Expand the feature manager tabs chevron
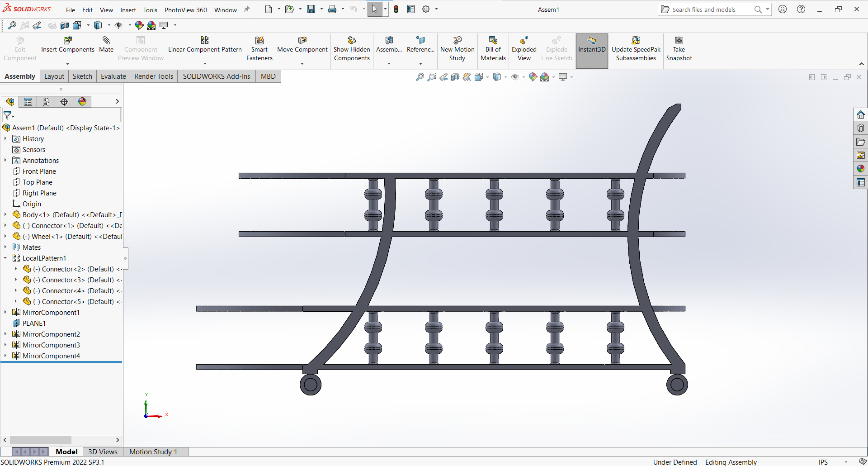Image resolution: width=868 pixels, height=466 pixels. pos(117,102)
